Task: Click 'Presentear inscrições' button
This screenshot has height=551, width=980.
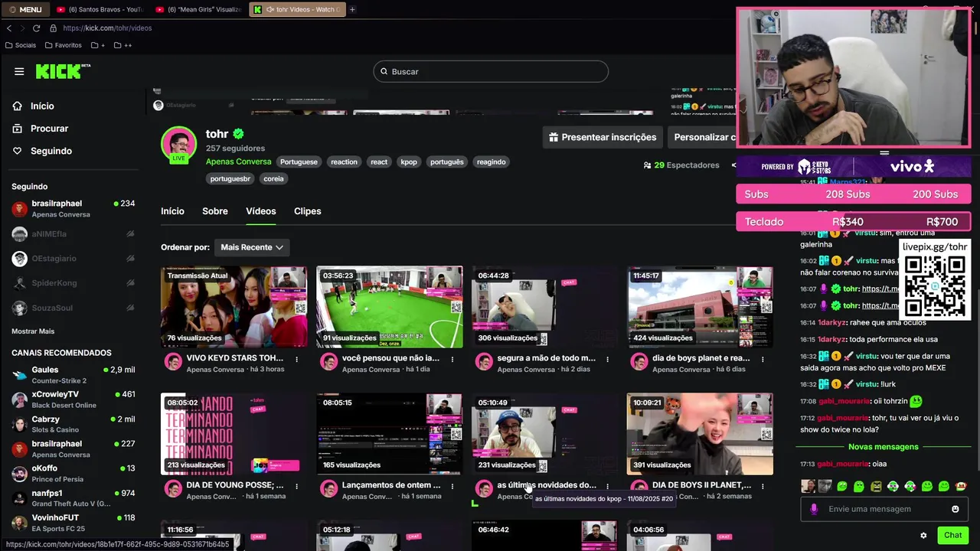Action: (x=603, y=137)
